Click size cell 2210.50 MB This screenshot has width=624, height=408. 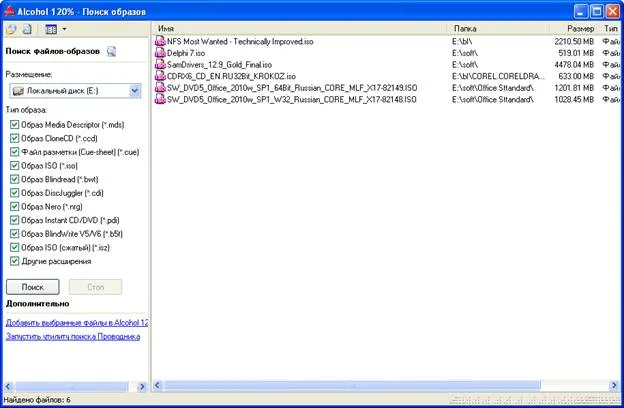(x=574, y=41)
